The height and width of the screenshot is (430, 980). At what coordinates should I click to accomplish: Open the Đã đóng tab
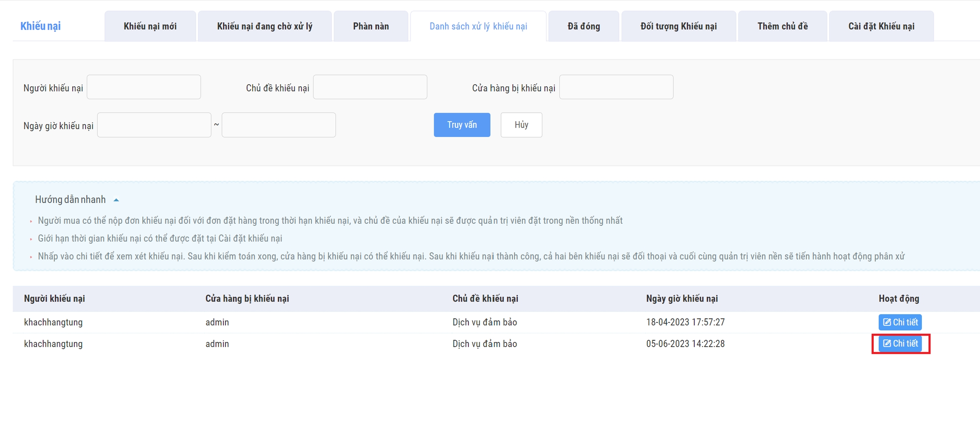coord(584,26)
